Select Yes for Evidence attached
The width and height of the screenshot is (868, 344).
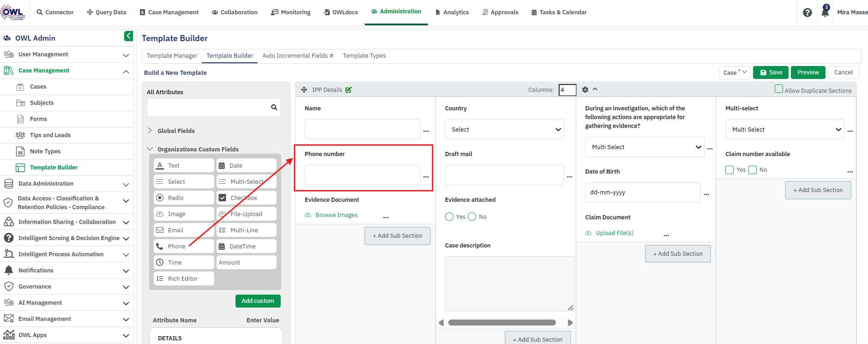449,217
